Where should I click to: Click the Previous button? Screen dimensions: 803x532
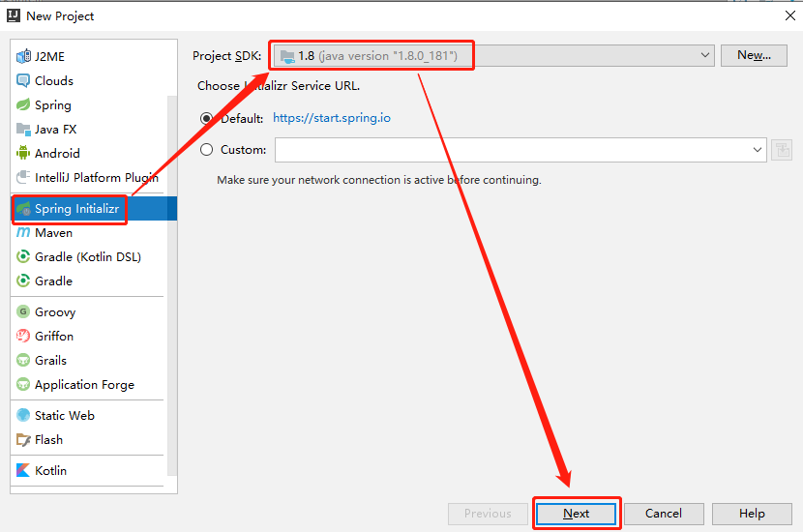point(488,514)
